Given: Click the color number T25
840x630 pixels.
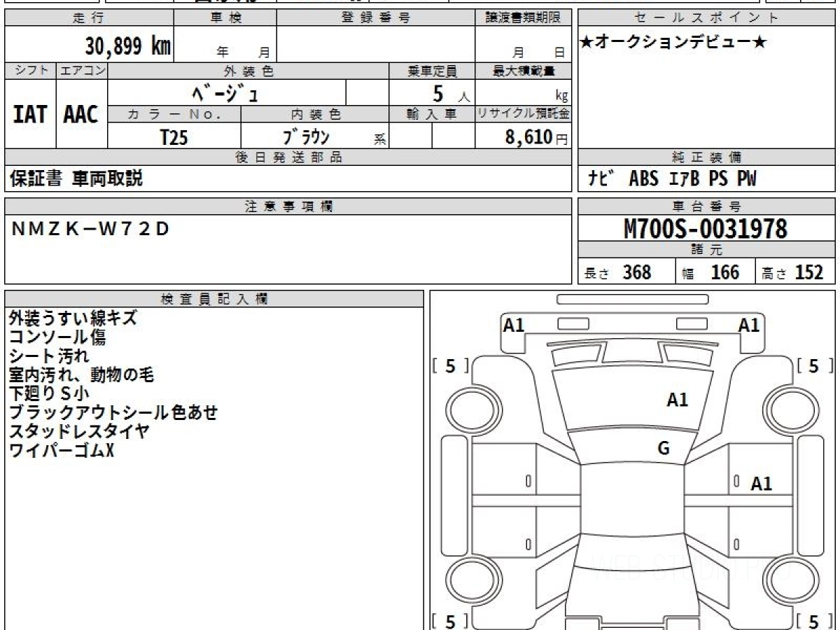Looking at the screenshot, I should [174, 137].
